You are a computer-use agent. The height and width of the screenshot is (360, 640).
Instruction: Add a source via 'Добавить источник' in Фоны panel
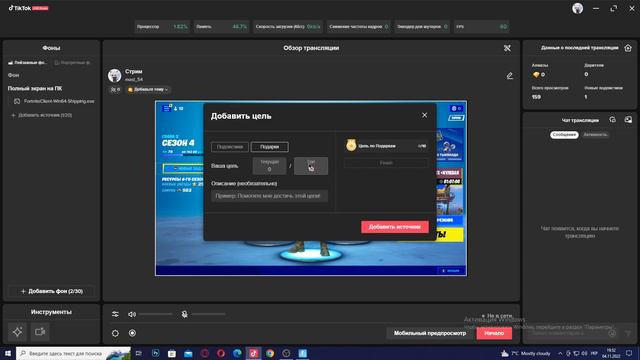(x=42, y=116)
